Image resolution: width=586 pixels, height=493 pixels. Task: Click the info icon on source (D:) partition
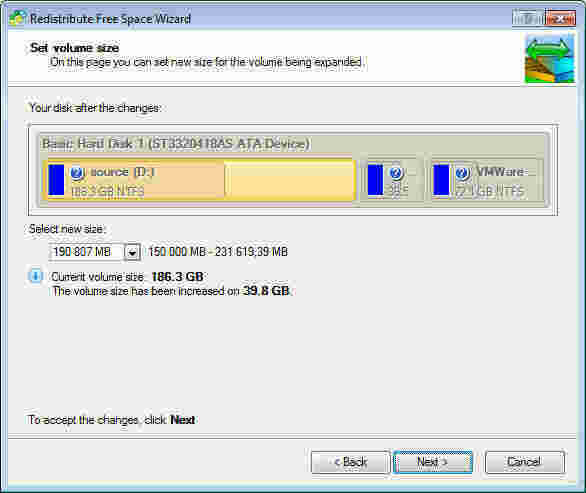[x=77, y=173]
